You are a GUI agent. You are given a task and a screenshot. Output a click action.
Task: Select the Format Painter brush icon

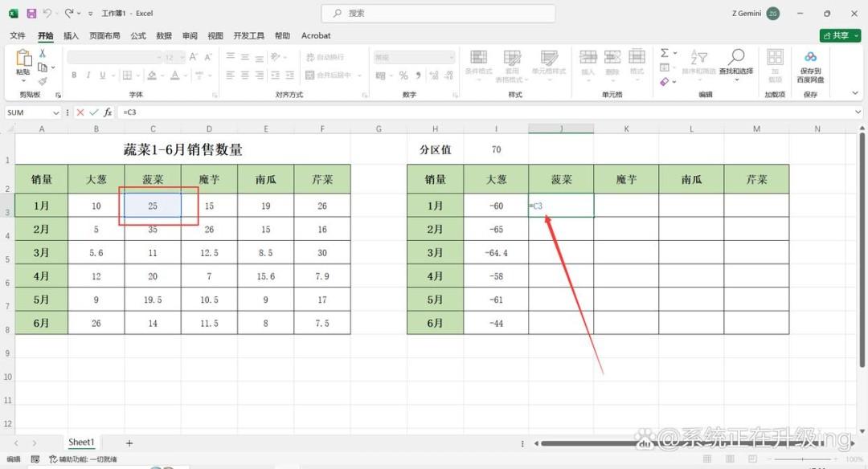[x=43, y=81]
